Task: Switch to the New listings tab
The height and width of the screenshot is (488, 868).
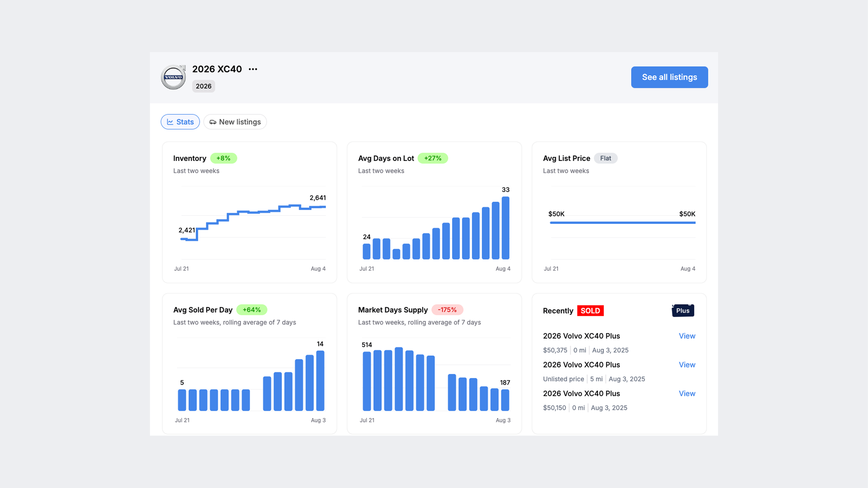Action: [235, 122]
